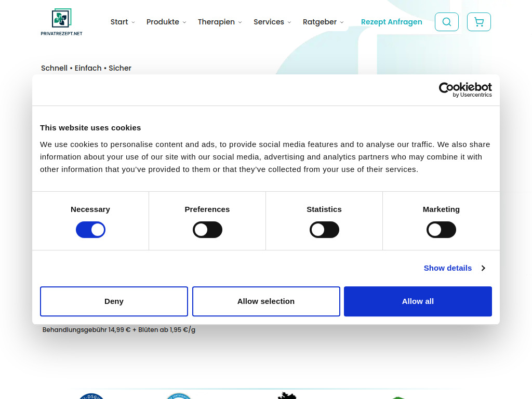Click the Rezept Anfragen link
This screenshot has height=399, width=532.
point(391,22)
